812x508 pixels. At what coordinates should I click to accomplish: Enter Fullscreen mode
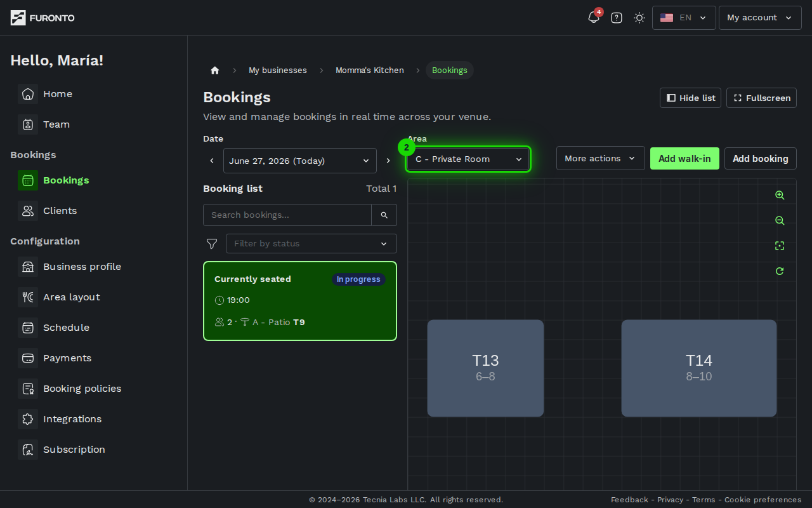pos(761,98)
